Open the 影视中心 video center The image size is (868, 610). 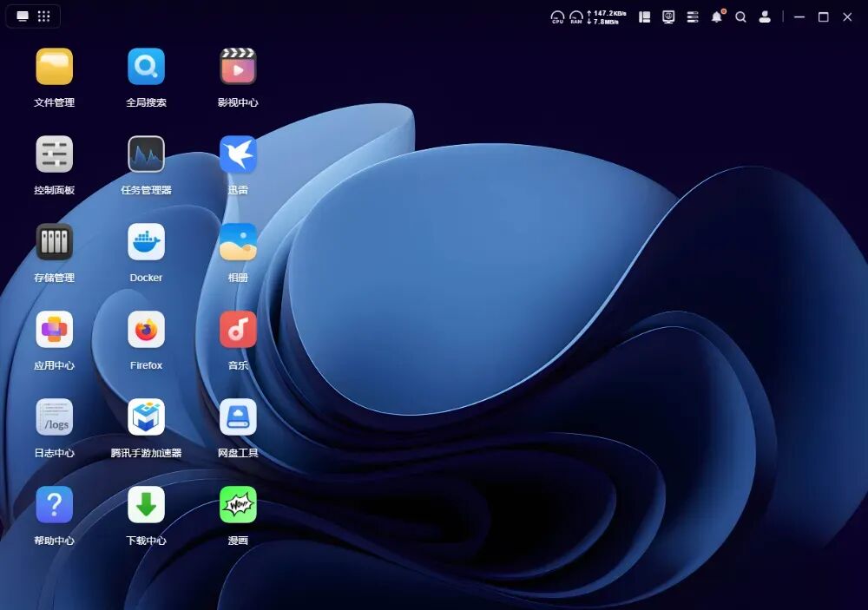tap(238, 67)
